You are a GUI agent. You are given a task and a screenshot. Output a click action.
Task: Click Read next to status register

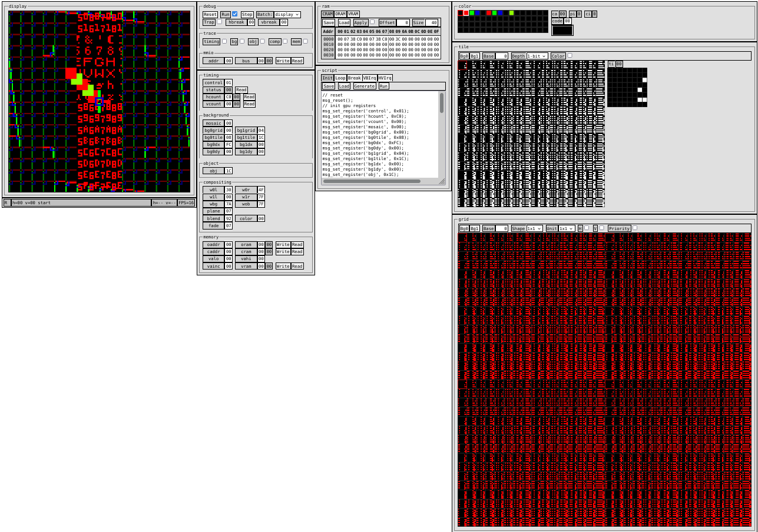241,90
